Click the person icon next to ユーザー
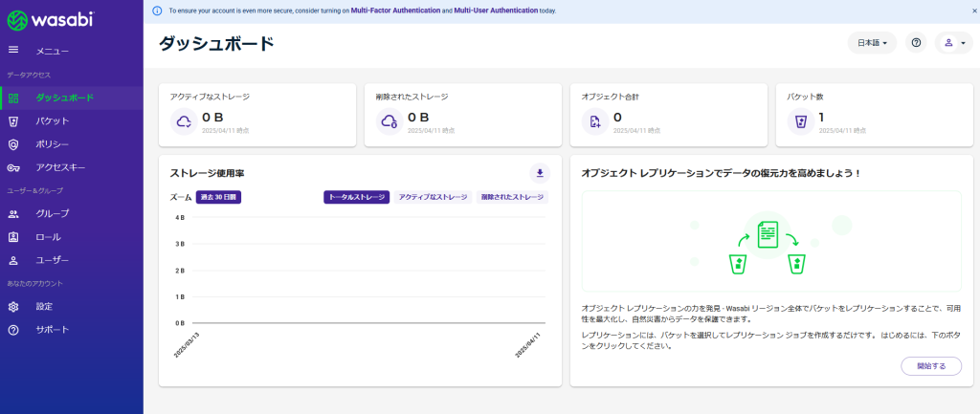Image resolution: width=980 pixels, height=414 pixels. coord(13,260)
